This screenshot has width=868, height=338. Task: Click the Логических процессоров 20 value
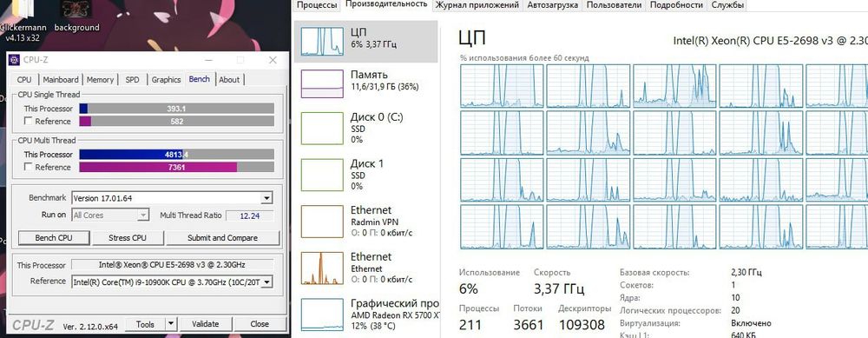point(736,311)
